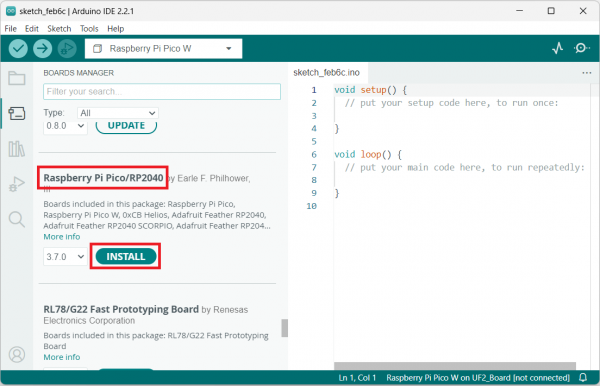The height and width of the screenshot is (386, 600).
Task: Click the Ln 1, Col 1 status
Action: (x=357, y=378)
